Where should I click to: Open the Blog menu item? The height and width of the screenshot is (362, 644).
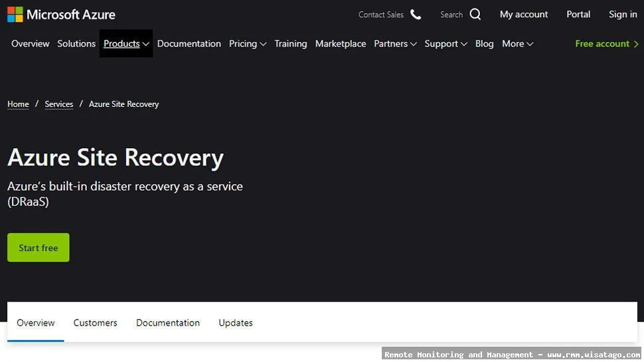[484, 44]
